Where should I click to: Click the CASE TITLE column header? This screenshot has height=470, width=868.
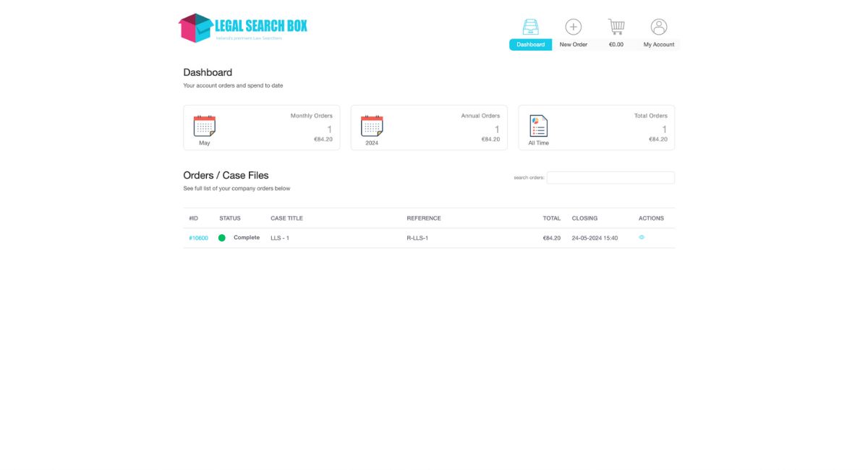coord(286,218)
